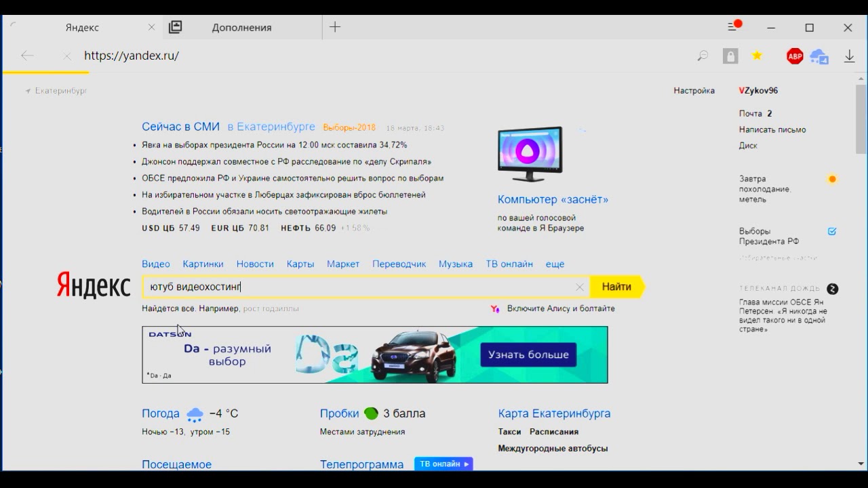This screenshot has width=868, height=488.
Task: Open downloads arrow icon
Action: coord(849,56)
